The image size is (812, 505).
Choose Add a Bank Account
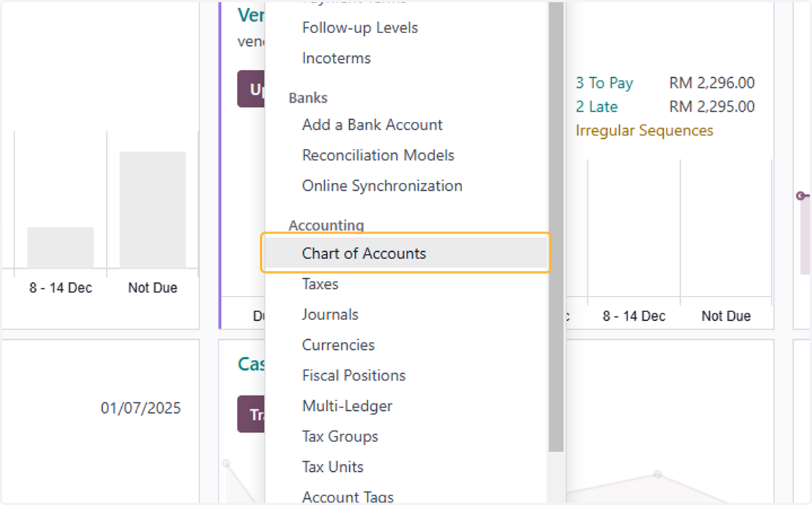(372, 125)
